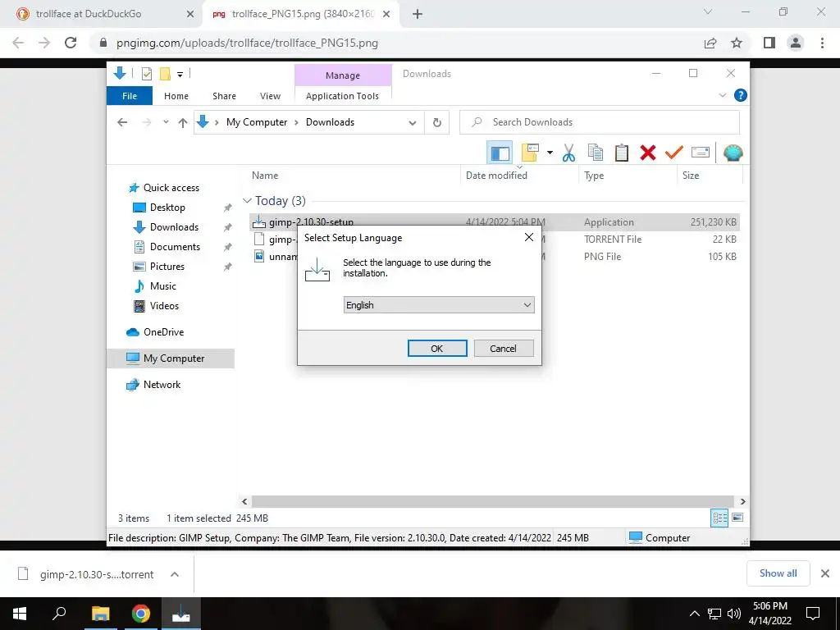Click the Paste clipboard icon

coord(622,153)
